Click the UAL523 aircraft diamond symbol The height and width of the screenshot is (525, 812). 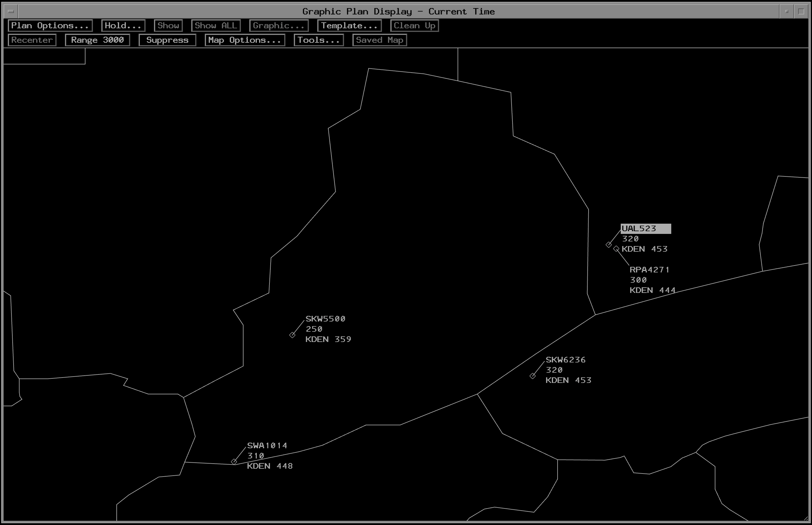609,245
